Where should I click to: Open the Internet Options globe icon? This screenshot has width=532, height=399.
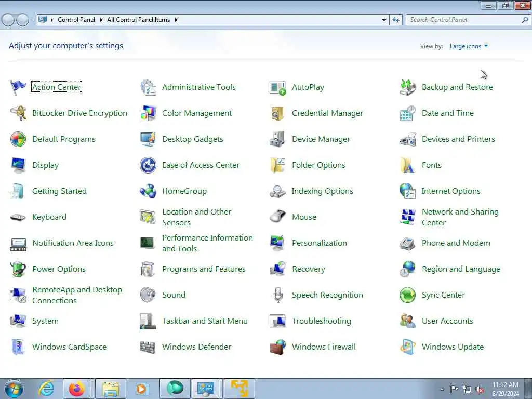(408, 191)
